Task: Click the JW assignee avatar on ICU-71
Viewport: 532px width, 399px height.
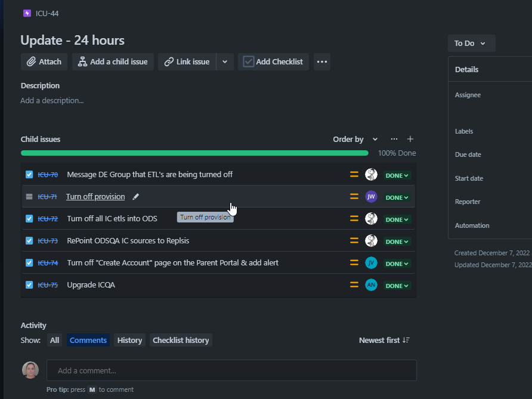Action: coord(371,196)
